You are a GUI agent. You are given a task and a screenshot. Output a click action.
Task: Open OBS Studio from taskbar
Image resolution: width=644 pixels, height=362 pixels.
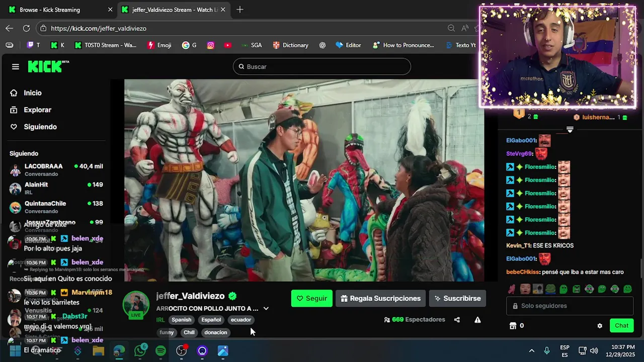click(182, 351)
